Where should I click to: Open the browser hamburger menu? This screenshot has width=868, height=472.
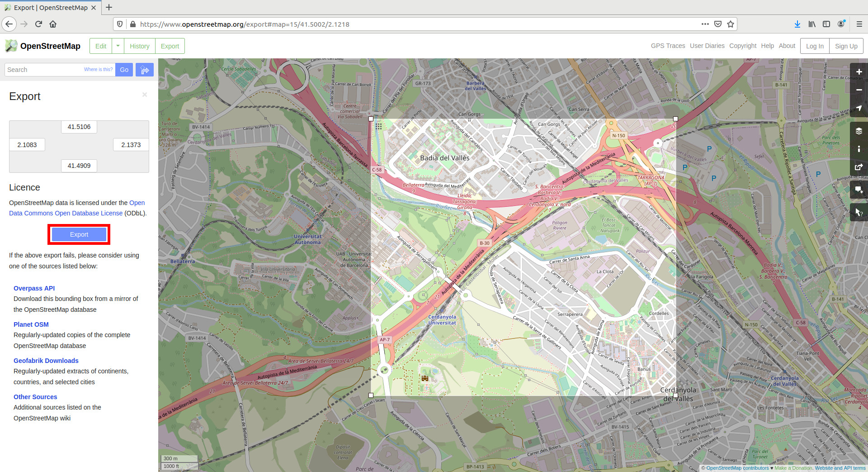click(x=859, y=24)
